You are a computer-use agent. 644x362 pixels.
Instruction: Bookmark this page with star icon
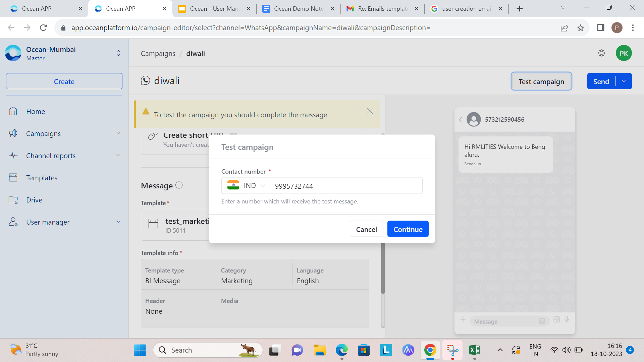(x=581, y=28)
